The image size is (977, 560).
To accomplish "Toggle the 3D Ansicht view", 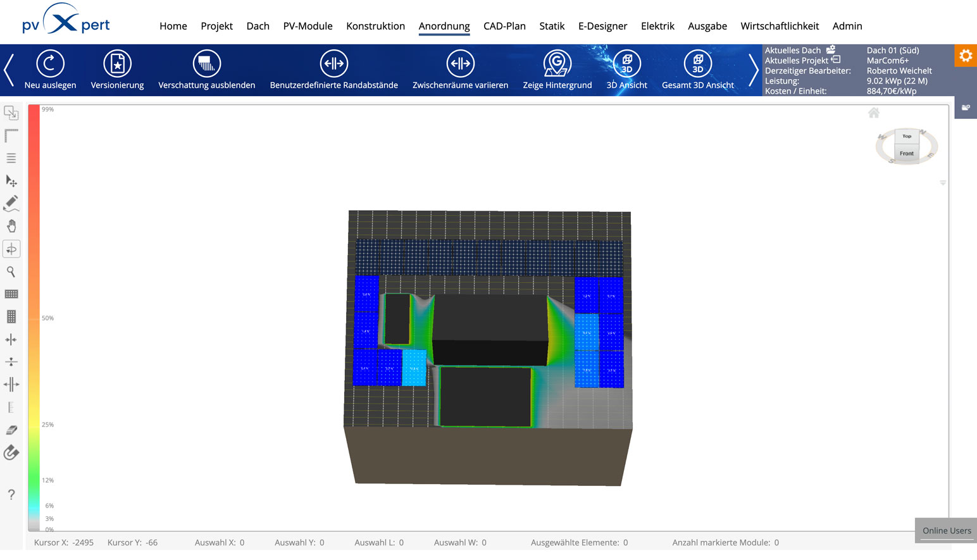I will point(626,64).
